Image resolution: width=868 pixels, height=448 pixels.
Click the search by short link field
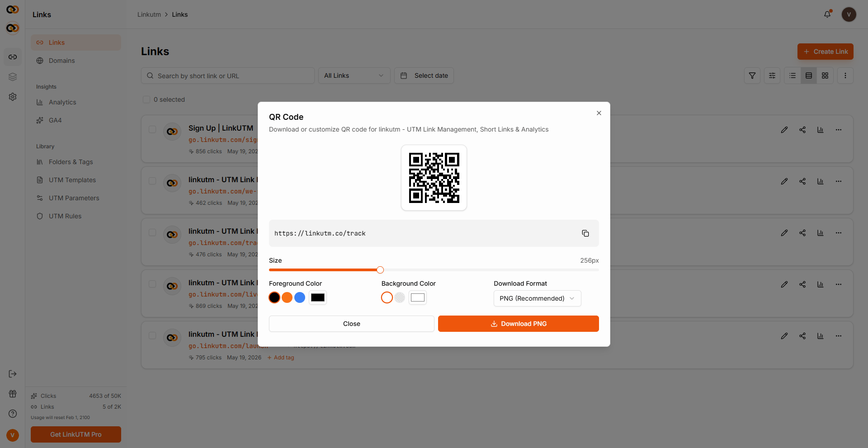[228, 75]
